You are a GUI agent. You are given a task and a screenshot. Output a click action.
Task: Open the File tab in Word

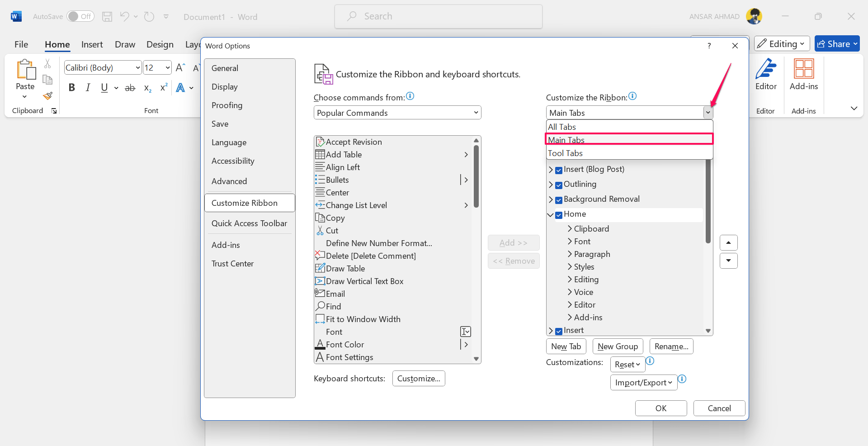[21, 44]
